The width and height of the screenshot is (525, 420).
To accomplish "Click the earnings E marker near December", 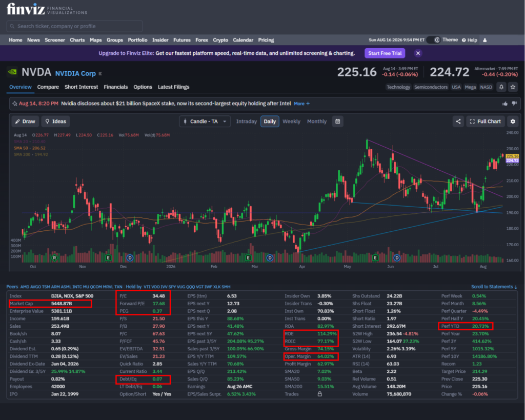I will (108, 258).
